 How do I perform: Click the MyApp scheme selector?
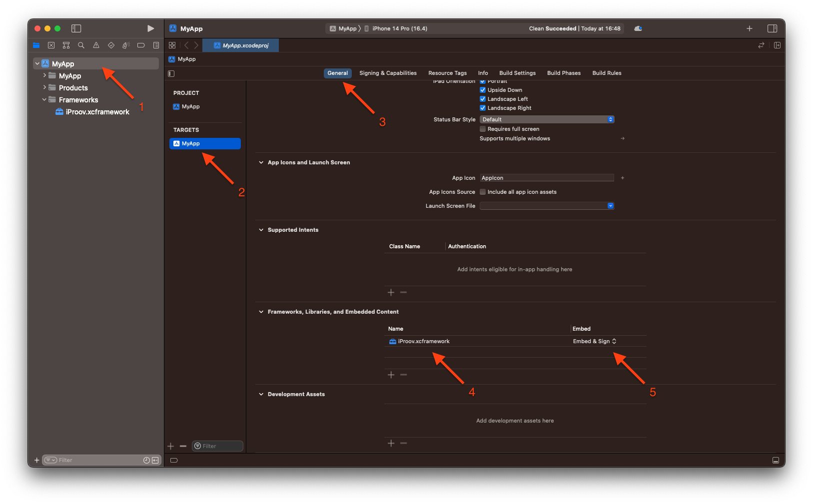(343, 28)
